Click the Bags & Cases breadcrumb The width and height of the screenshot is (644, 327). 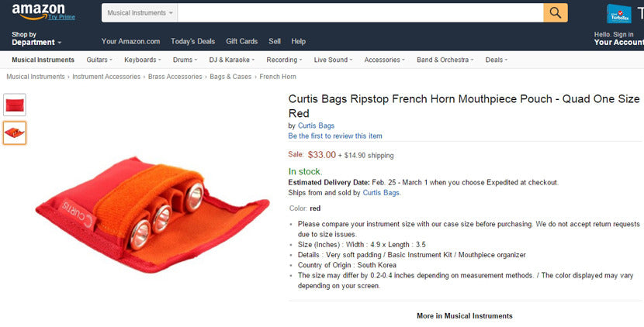[230, 77]
